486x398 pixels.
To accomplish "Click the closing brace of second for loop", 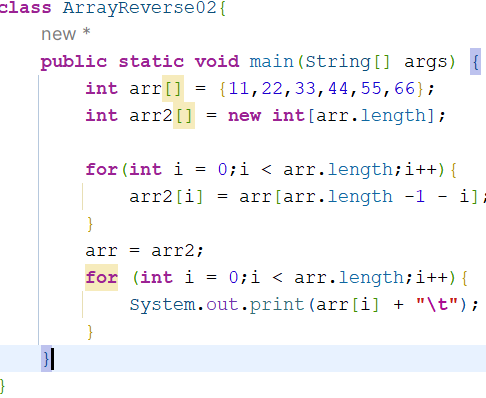I will [x=90, y=332].
